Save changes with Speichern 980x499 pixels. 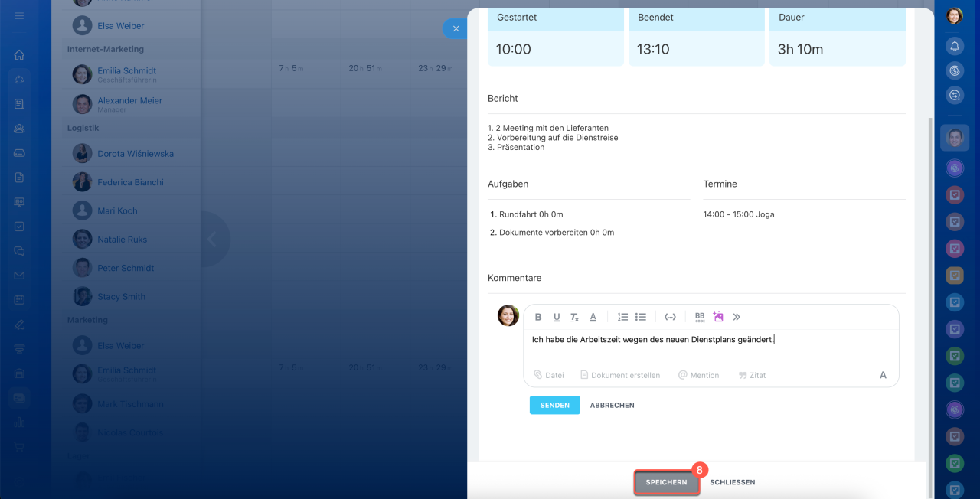pos(666,482)
